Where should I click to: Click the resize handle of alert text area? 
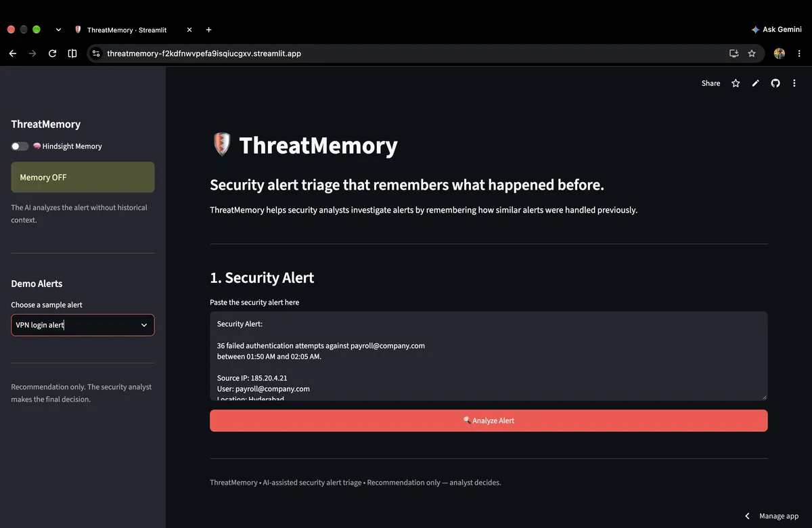point(764,397)
